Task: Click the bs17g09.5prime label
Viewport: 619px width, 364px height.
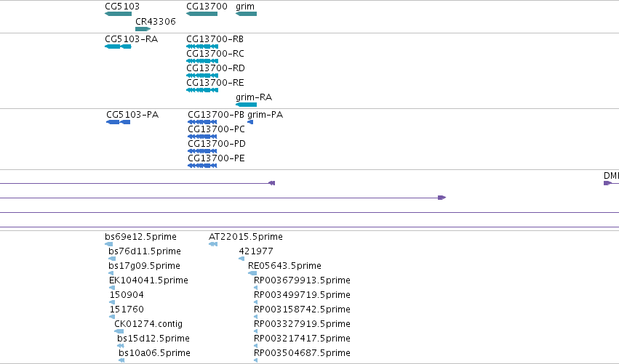Action: point(145,266)
